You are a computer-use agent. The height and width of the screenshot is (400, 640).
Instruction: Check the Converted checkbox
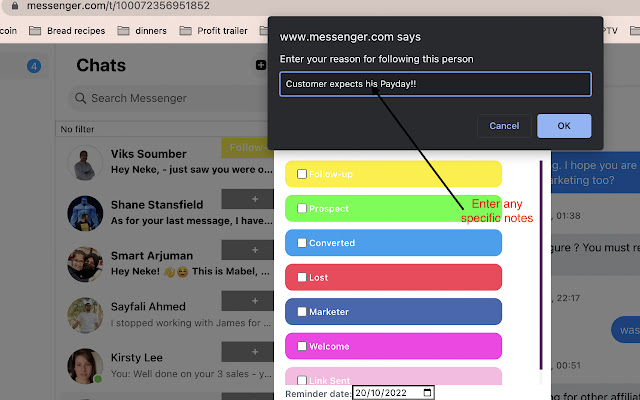(x=302, y=243)
